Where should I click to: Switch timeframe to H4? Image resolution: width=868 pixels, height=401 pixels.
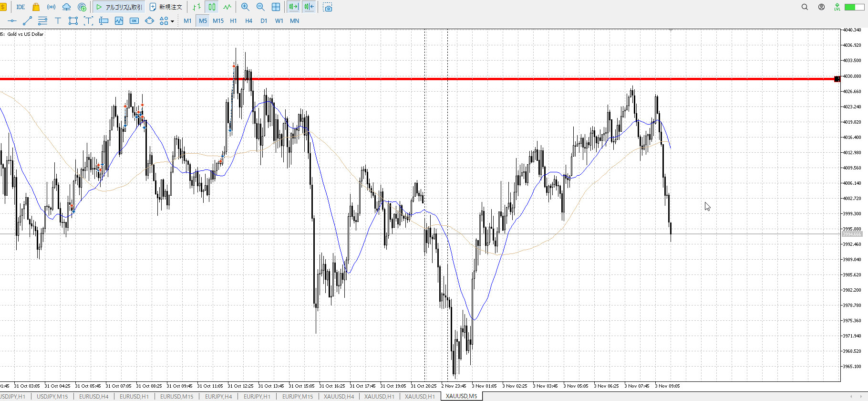point(248,21)
